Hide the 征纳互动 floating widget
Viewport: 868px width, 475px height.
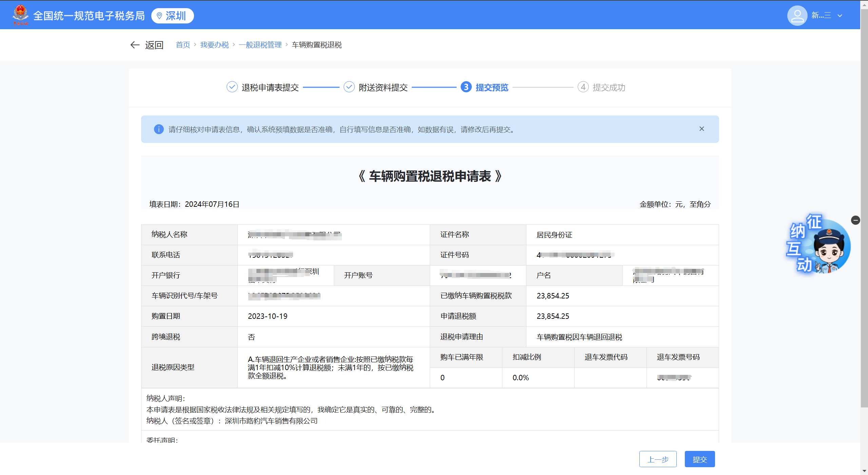tap(855, 220)
